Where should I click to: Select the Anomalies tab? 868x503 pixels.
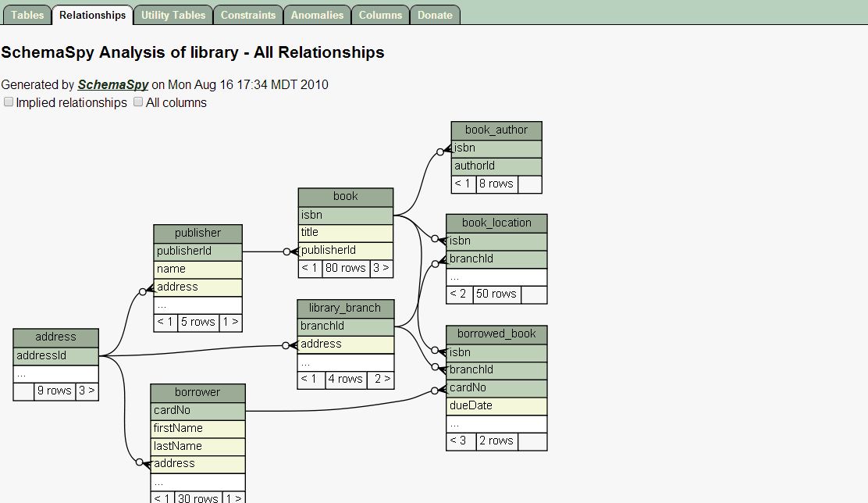point(317,15)
